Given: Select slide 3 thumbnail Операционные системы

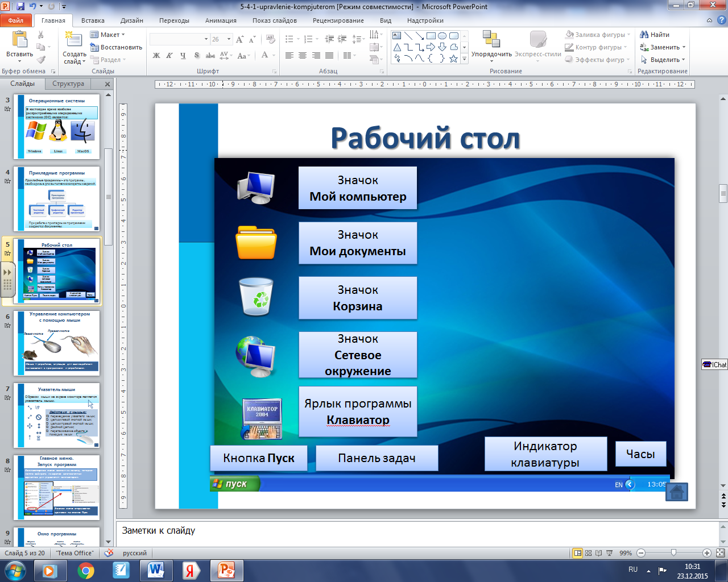Looking at the screenshot, I should 57,127.
